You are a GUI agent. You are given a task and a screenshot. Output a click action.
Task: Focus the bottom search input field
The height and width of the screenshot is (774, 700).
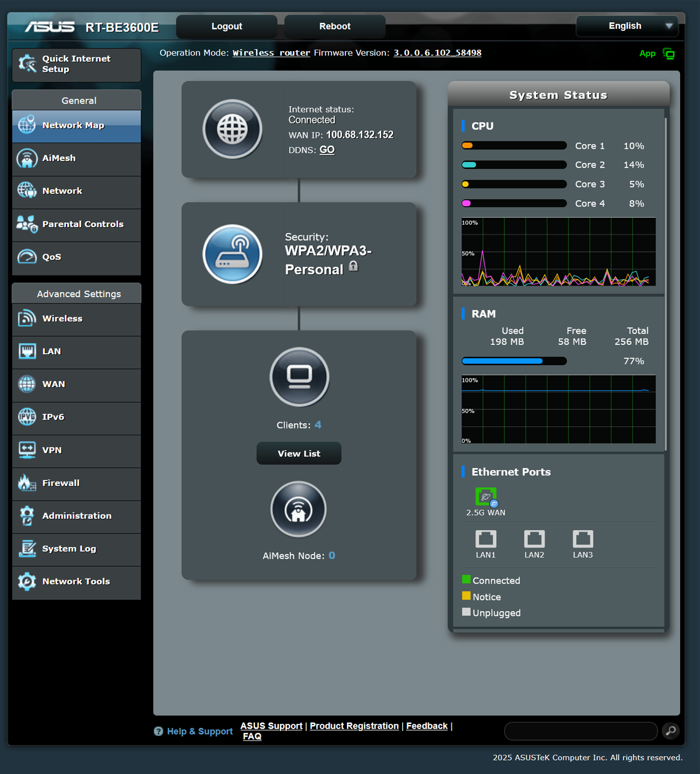pos(581,731)
